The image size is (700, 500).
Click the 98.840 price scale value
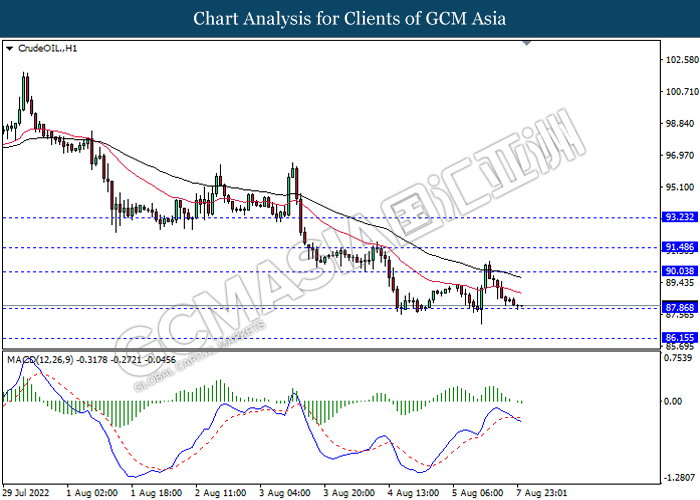(x=682, y=124)
